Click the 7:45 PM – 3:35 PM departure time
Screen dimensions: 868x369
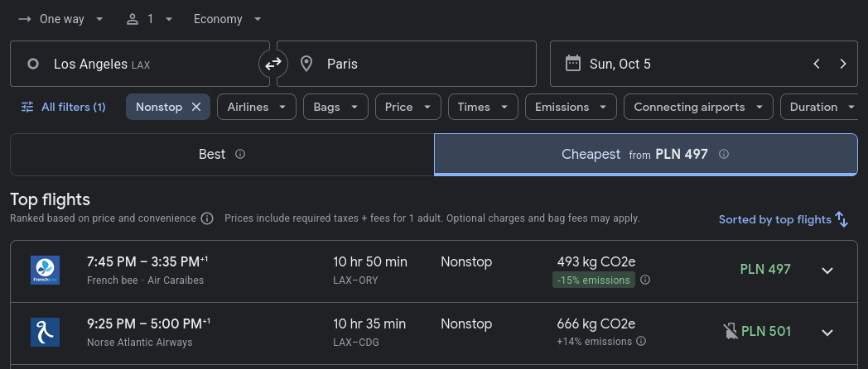pos(147,261)
